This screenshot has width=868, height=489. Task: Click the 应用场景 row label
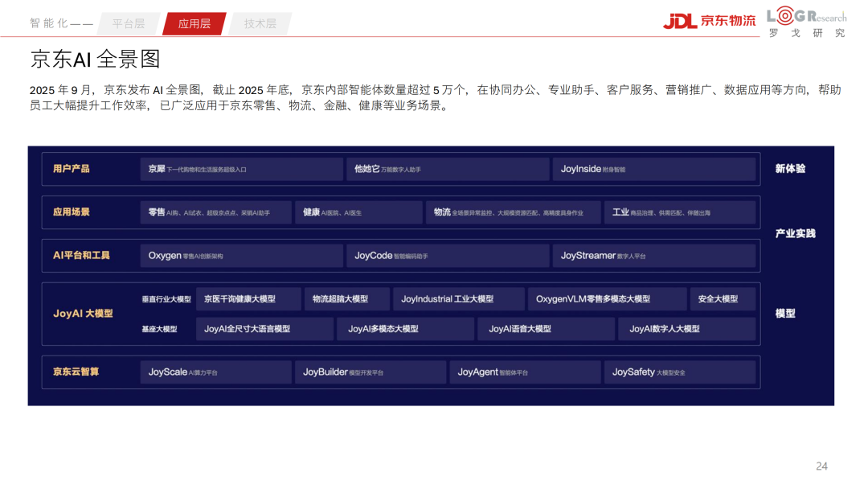click(72, 212)
